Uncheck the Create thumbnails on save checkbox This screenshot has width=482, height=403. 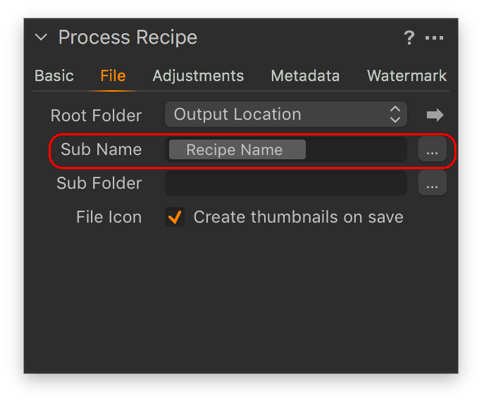click(175, 217)
